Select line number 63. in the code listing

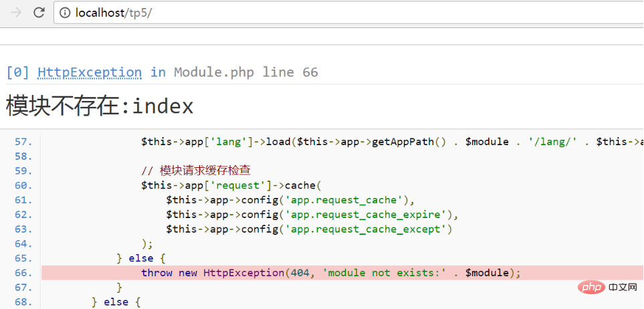tap(23, 229)
